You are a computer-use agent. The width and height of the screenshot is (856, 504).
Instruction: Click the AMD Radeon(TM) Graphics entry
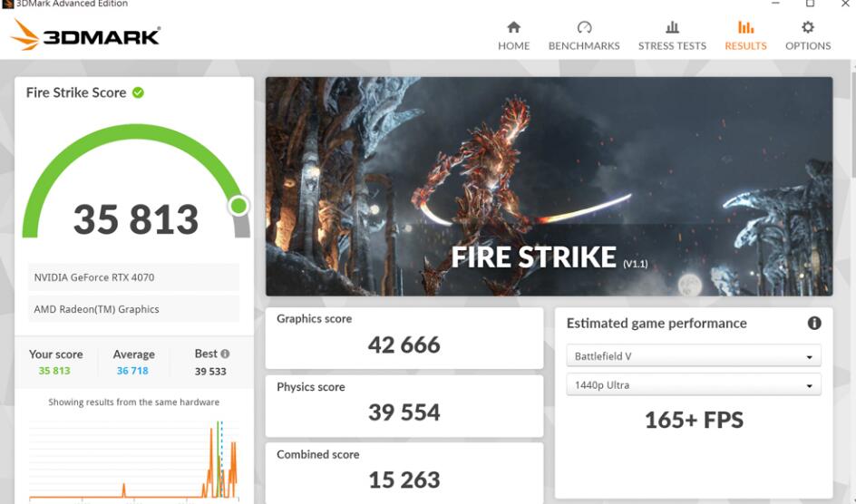(134, 309)
